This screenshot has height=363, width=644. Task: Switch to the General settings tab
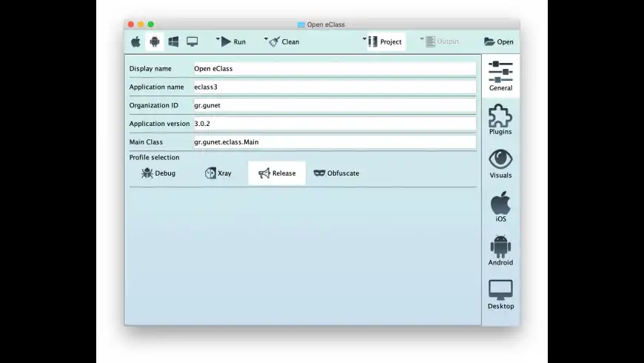tap(500, 76)
